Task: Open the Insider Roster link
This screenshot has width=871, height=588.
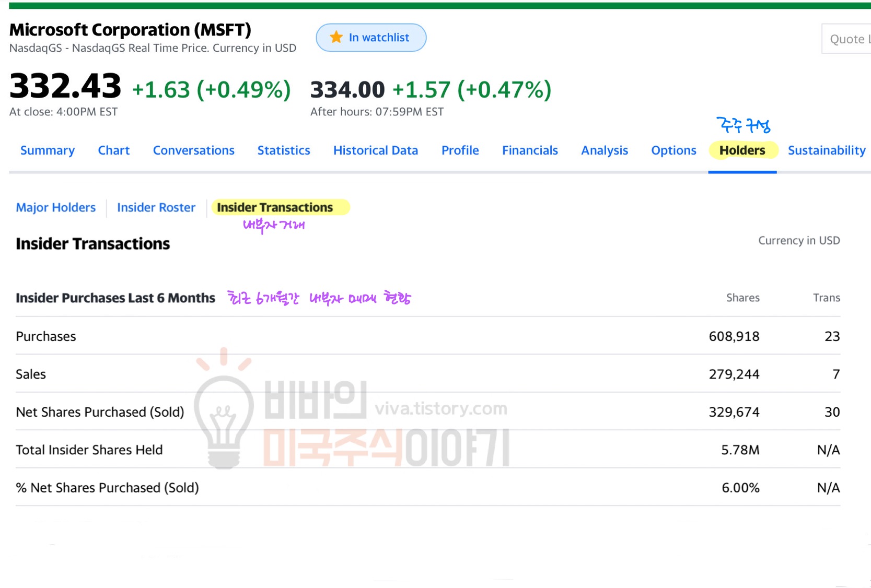Action: click(x=156, y=207)
